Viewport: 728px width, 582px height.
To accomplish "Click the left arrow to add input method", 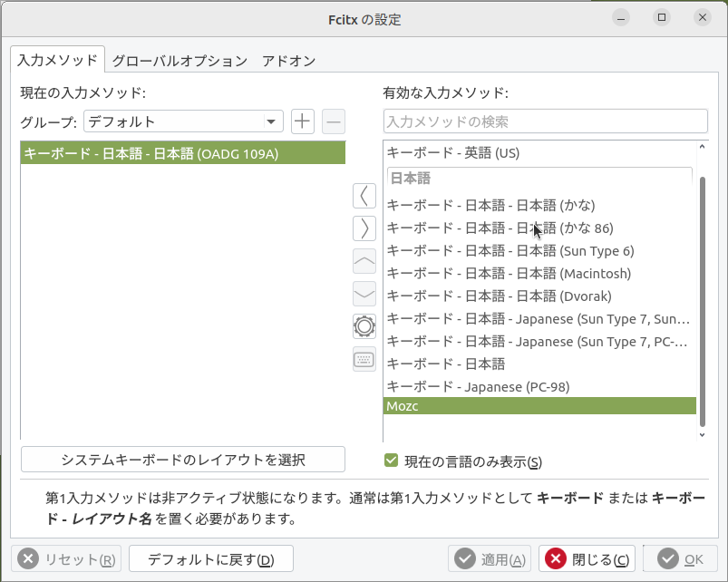I will pyautogui.click(x=364, y=195).
